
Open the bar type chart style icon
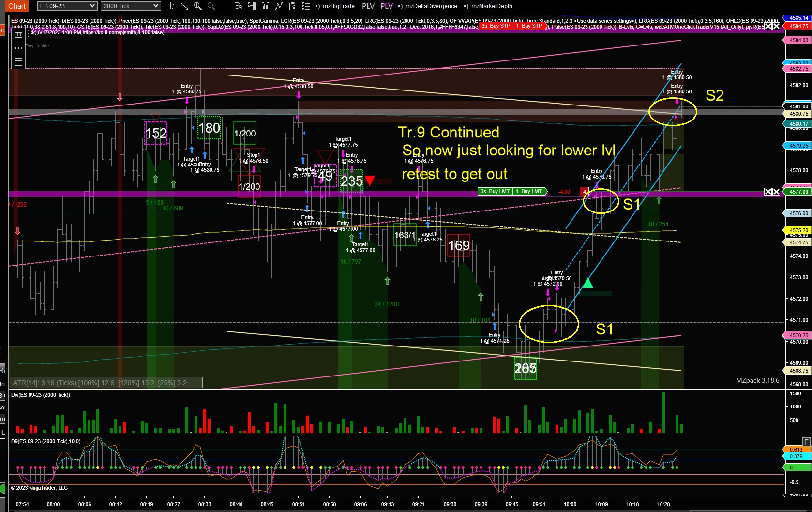170,6
